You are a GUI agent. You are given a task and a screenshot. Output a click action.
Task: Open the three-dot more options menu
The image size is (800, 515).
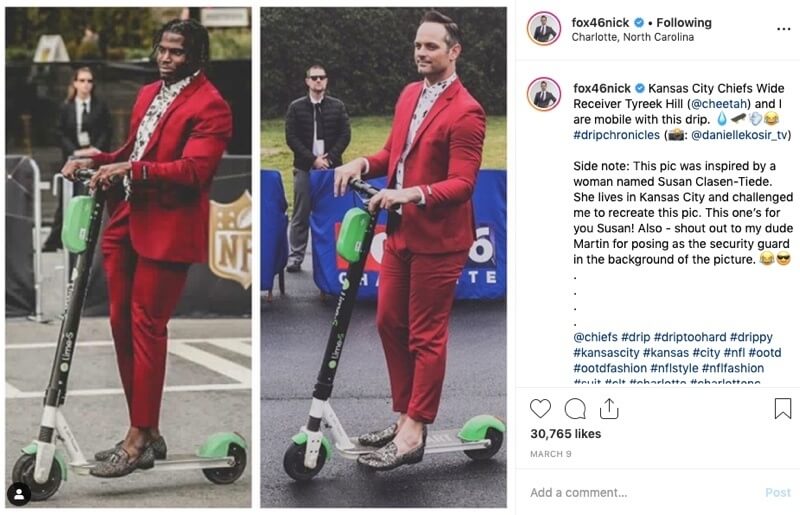pyautogui.click(x=783, y=29)
